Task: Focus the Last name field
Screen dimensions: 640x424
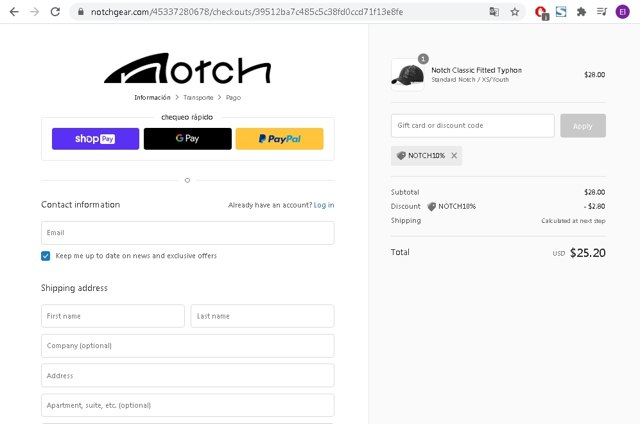Action: click(262, 316)
